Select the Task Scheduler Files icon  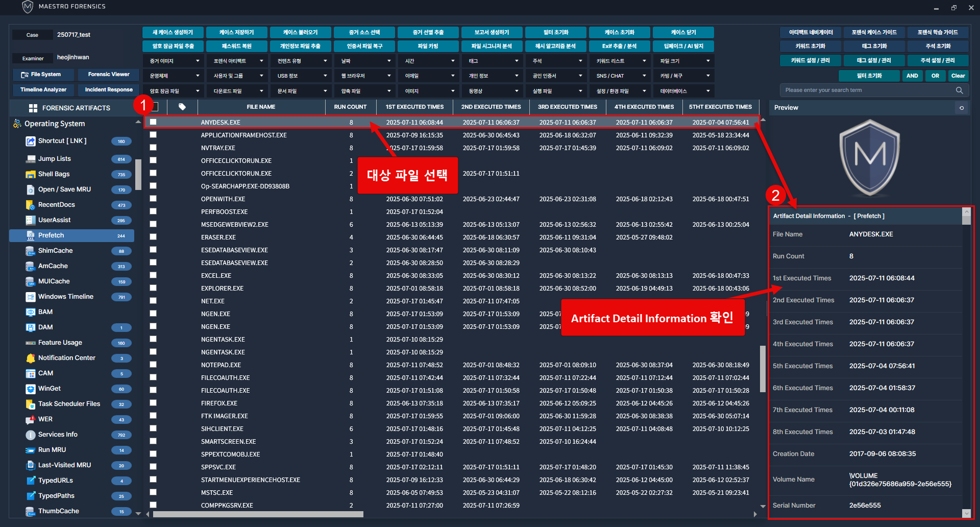31,404
